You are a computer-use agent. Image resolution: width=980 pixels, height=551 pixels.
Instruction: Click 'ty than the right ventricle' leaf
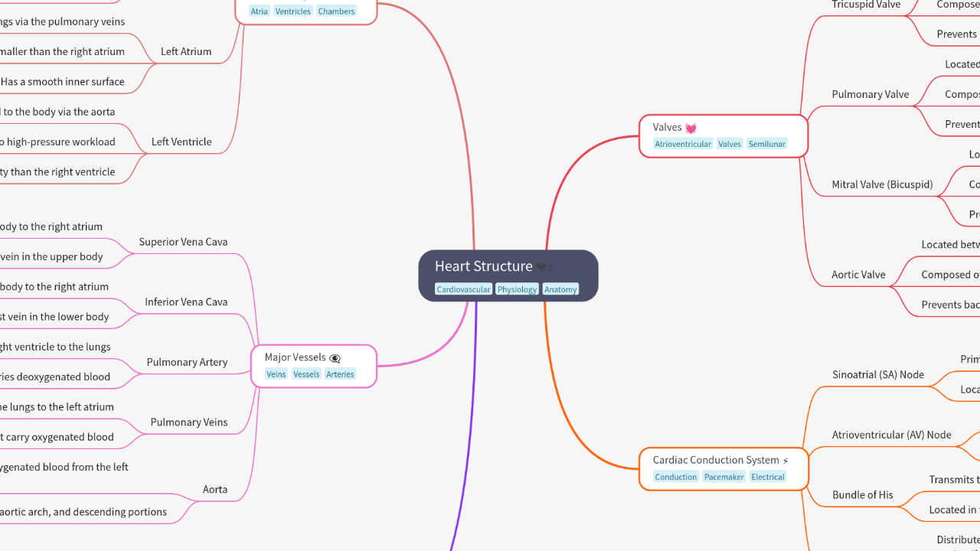[x=57, y=171]
